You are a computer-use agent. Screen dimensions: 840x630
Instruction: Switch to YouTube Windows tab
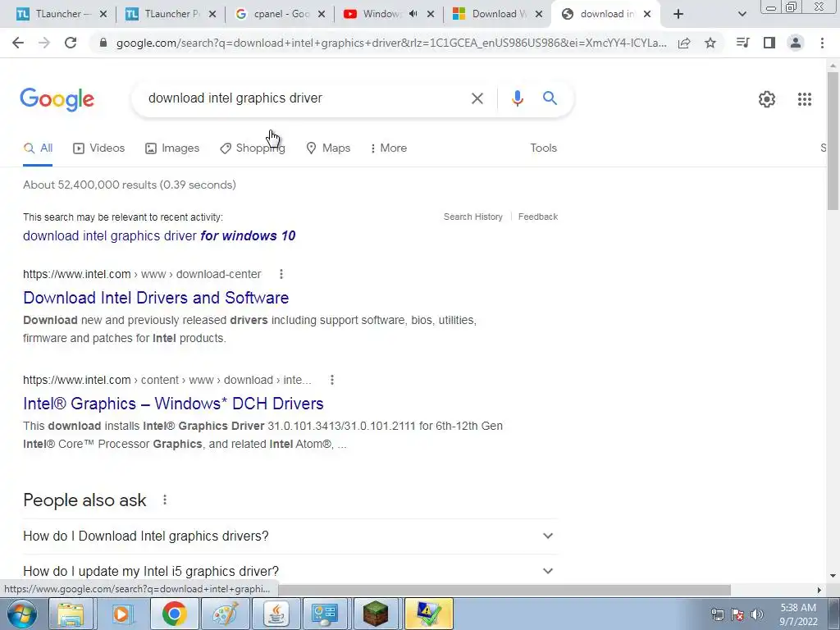(x=389, y=14)
